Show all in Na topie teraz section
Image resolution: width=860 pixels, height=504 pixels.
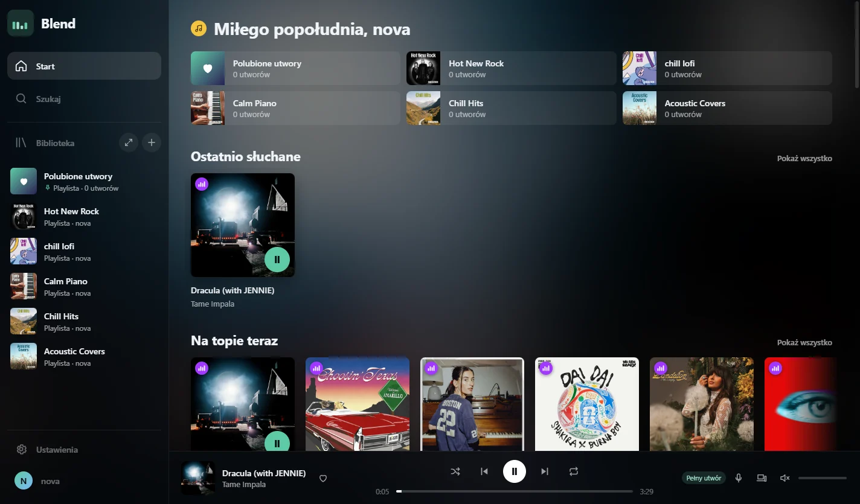(x=804, y=343)
